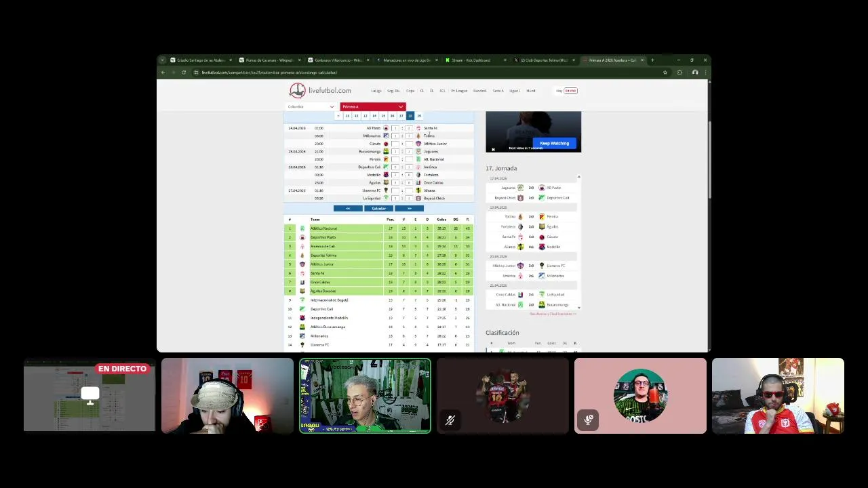Click Deportivo Cali name in standings row 10
The height and width of the screenshot is (488, 868).
(x=321, y=309)
